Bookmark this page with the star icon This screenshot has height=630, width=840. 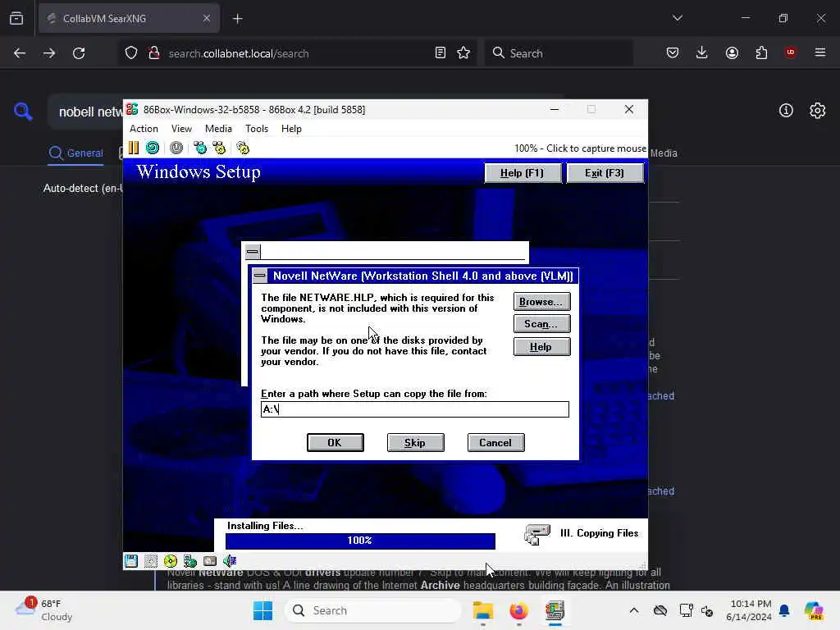(x=463, y=53)
